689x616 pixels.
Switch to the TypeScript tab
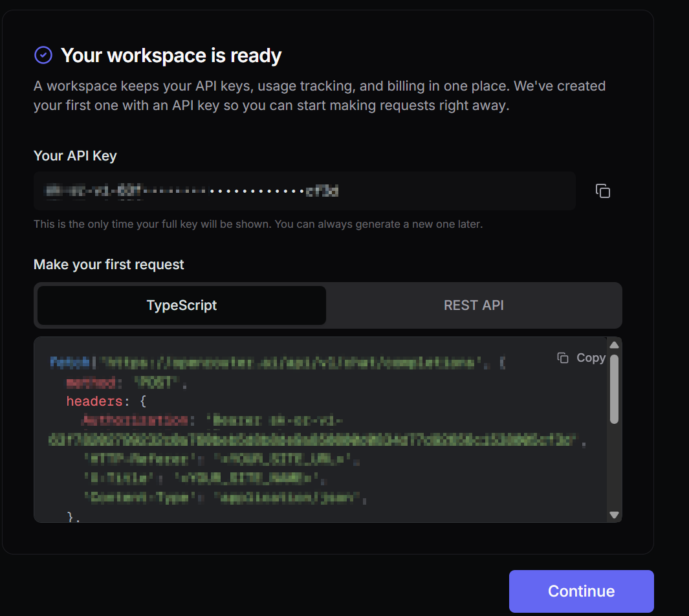pos(182,305)
